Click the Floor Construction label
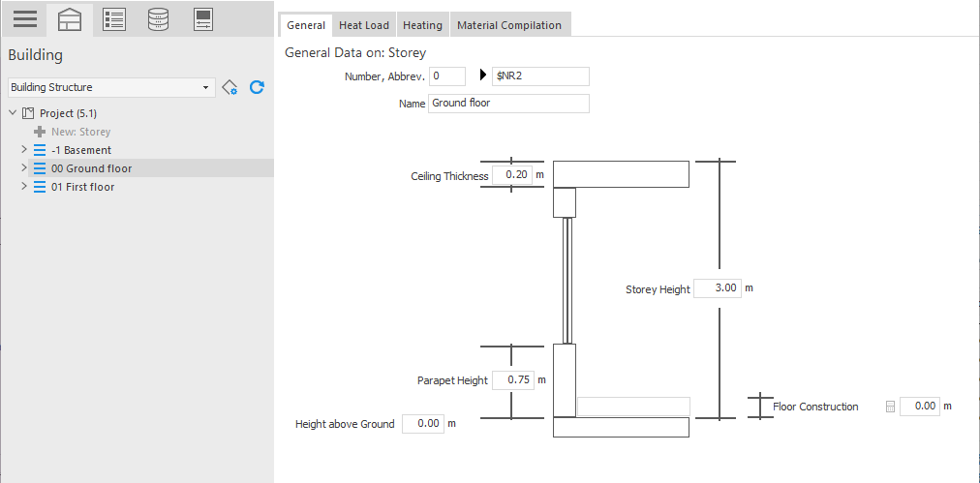This screenshot has width=980, height=483. point(815,407)
